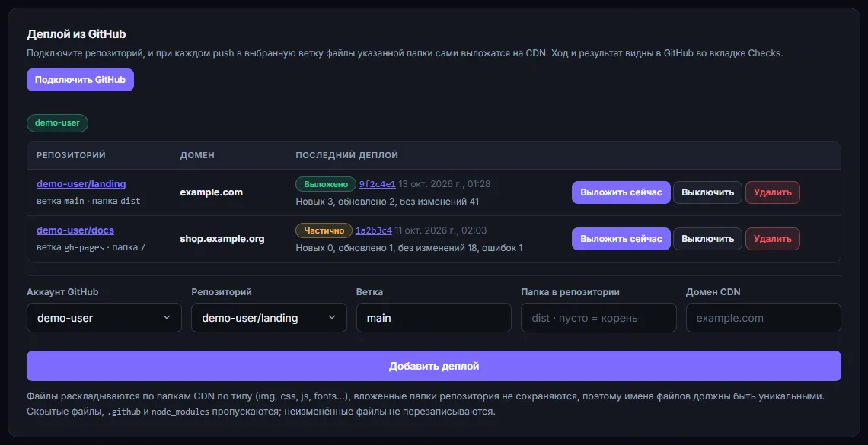Open commit 1a2b3c4 link
The width and height of the screenshot is (868, 445).
click(x=374, y=230)
